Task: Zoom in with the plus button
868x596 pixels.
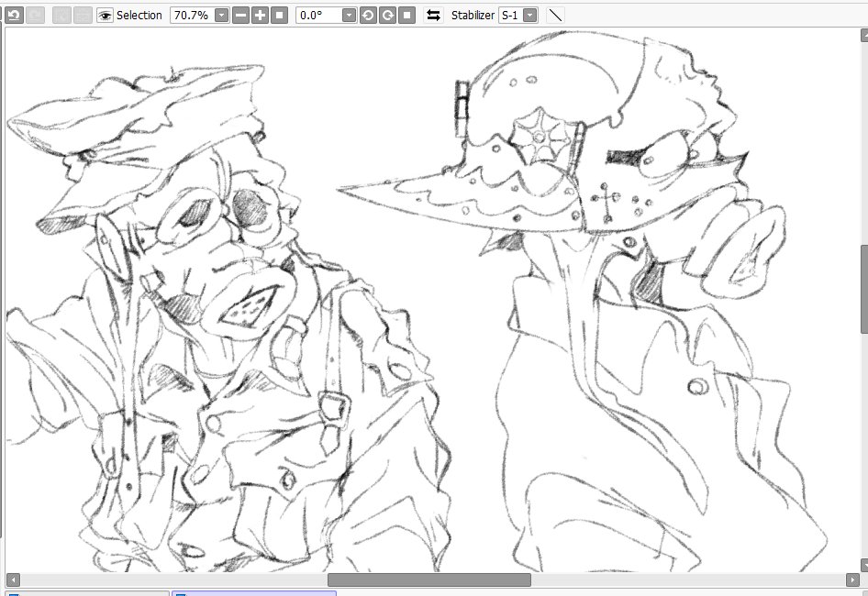Action: [x=260, y=15]
